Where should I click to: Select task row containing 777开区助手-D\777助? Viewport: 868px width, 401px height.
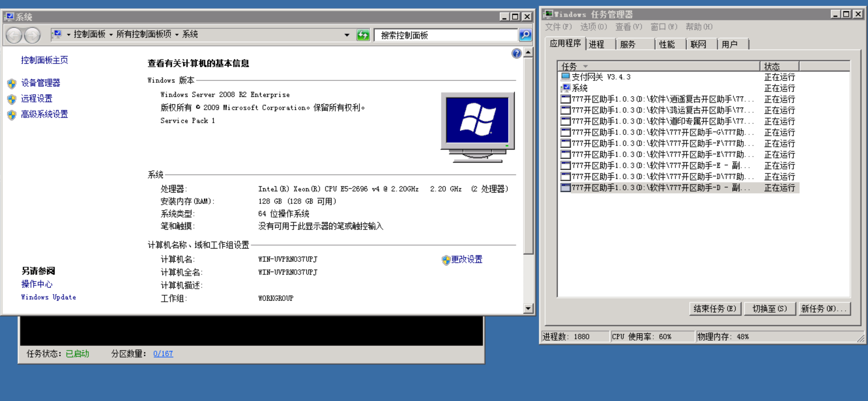tap(679, 177)
